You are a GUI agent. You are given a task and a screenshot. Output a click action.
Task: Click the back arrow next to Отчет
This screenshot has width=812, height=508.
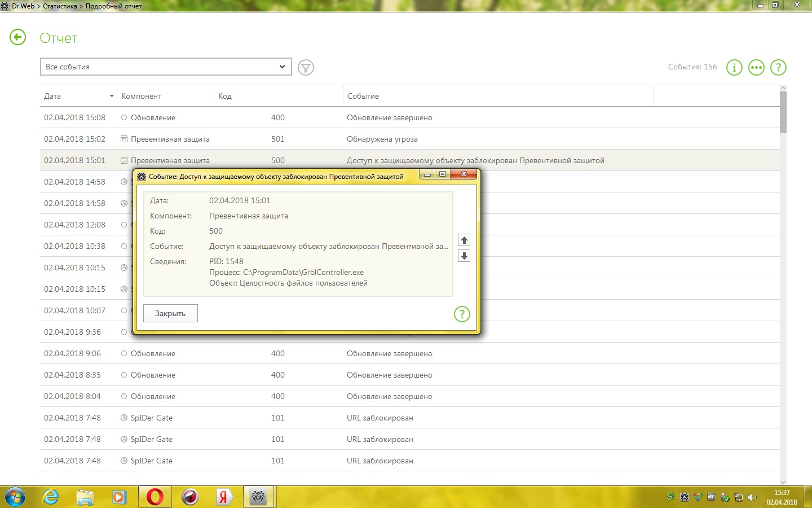[18, 38]
